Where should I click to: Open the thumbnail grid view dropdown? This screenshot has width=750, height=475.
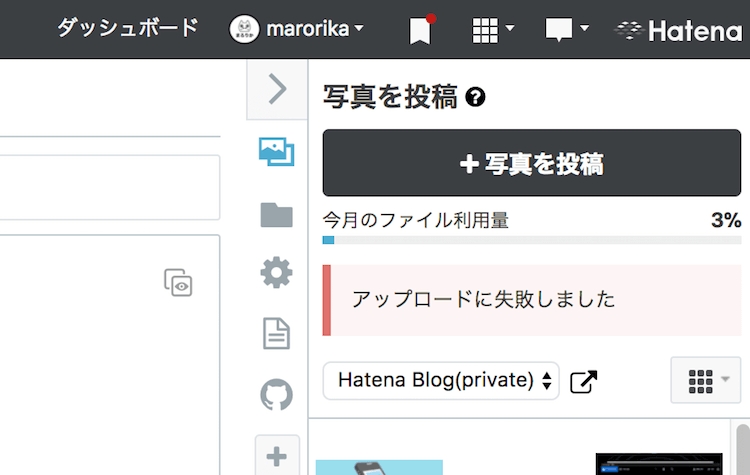point(706,380)
